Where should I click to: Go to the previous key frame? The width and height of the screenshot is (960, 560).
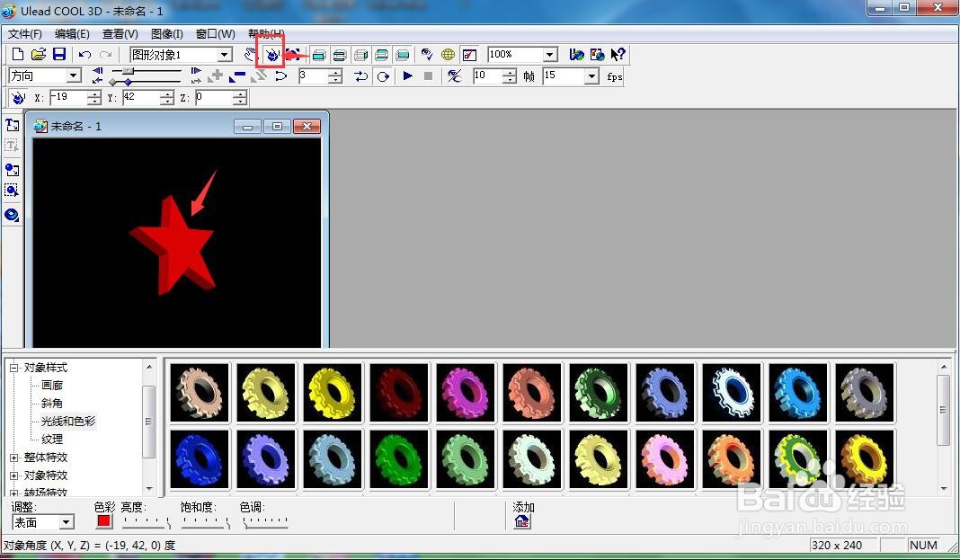tap(97, 72)
